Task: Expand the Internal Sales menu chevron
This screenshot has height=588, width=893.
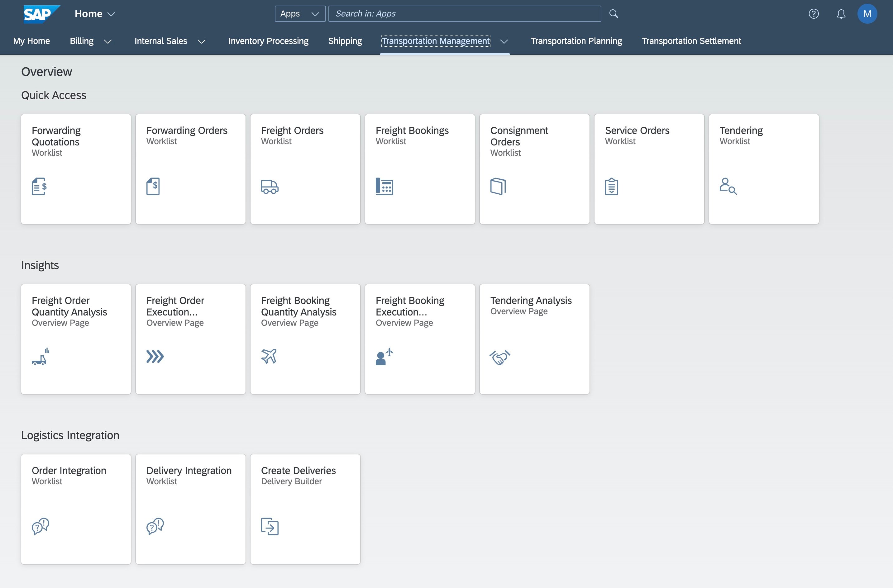Action: click(202, 41)
